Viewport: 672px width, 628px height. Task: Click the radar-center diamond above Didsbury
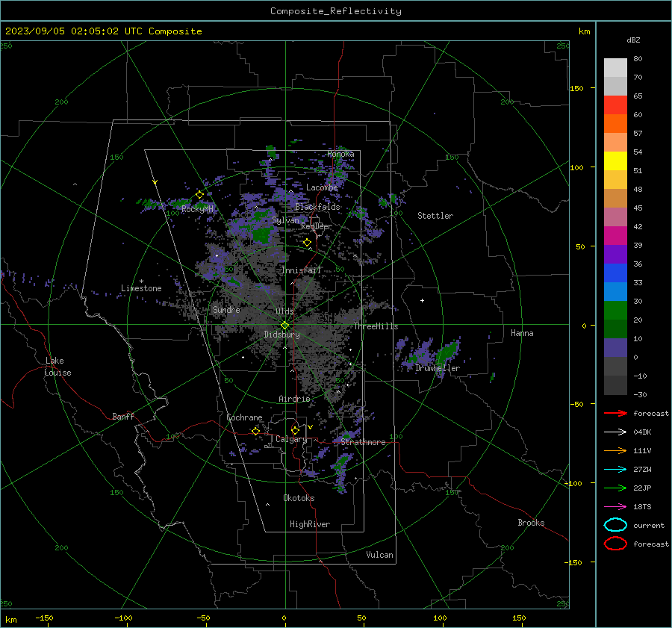point(284,326)
